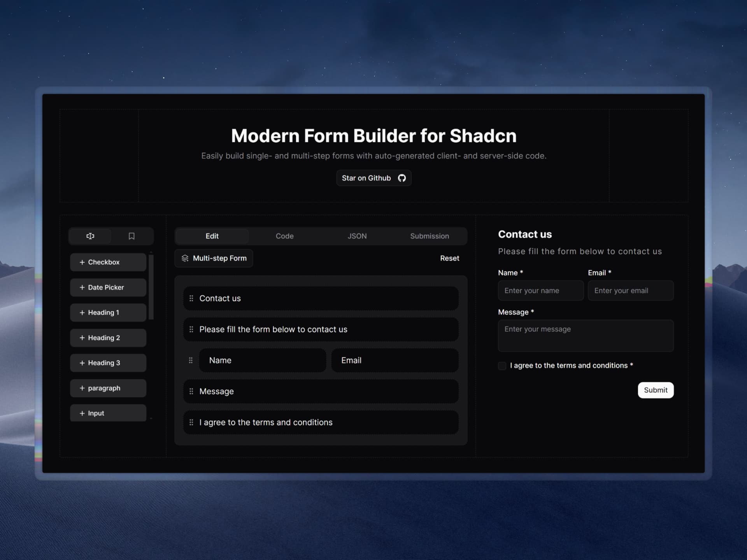Click the Enter your message textarea
Screen dimensions: 747x560
pyautogui.click(x=586, y=335)
